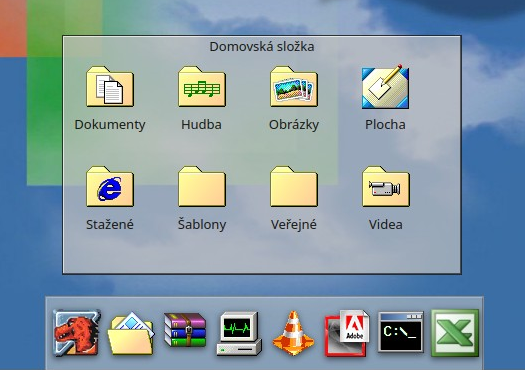Viewport: 525px width, 370px height.
Task: Launch VLC traffic cone icon
Action: [293, 333]
